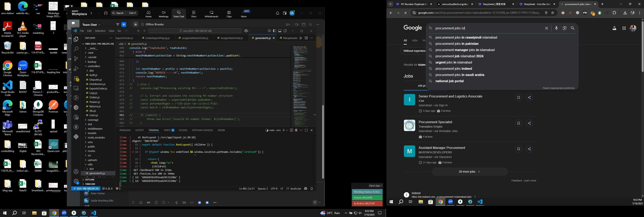Click new chat plus button in Zoom
This screenshot has width=644, height=217.
coord(124,25)
